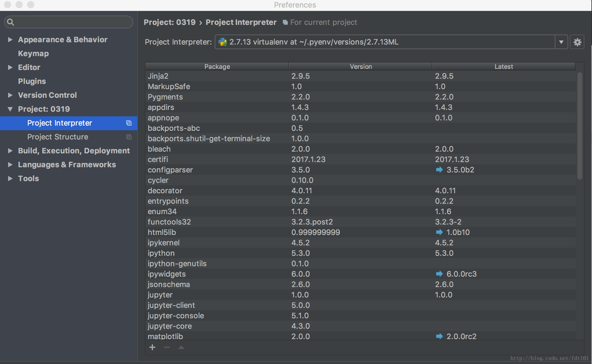This screenshot has height=364, width=592.
Task: Select the functools32 package row
Action: pos(361,222)
